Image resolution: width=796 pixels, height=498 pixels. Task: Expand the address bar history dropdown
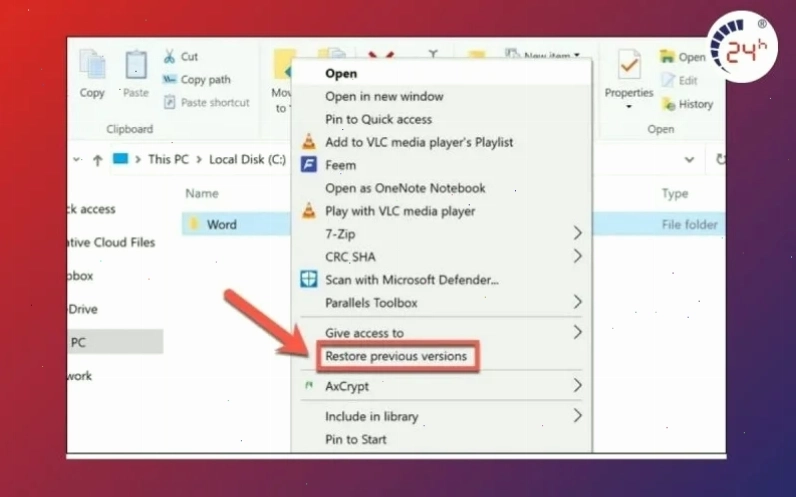[689, 160]
